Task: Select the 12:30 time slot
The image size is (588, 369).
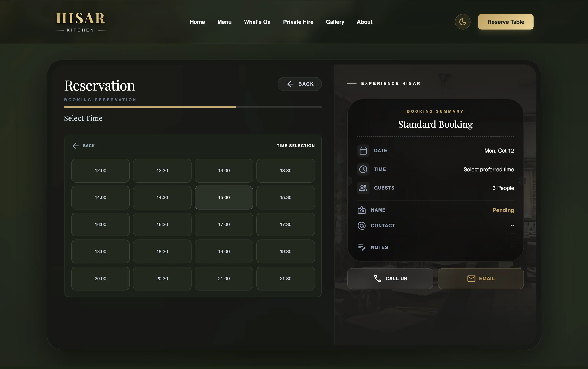Action: (162, 171)
